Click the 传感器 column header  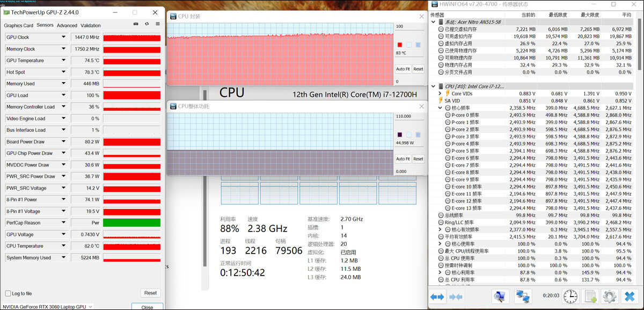[438, 15]
